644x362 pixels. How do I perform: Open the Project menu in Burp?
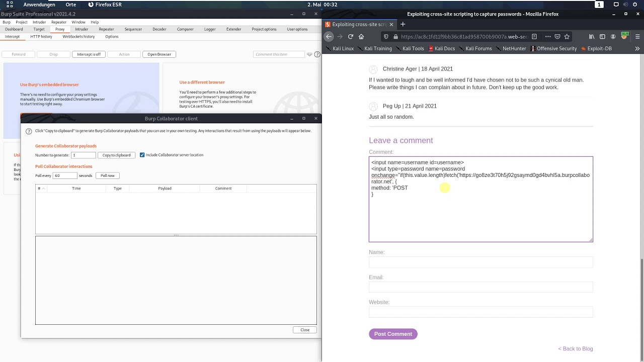[x=22, y=22]
